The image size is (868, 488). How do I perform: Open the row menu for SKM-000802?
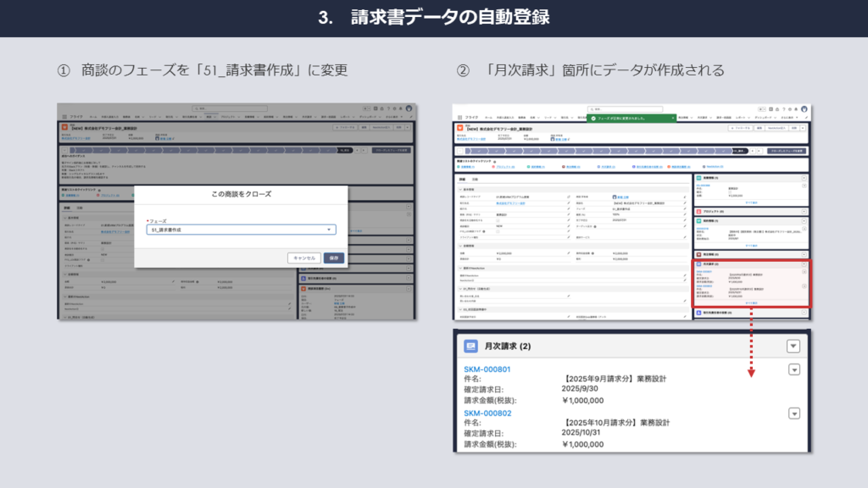(794, 413)
